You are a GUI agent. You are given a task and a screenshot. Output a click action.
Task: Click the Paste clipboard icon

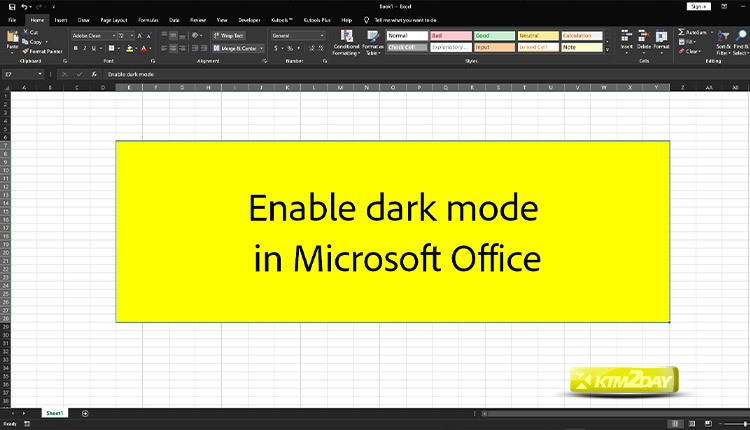pyautogui.click(x=12, y=36)
